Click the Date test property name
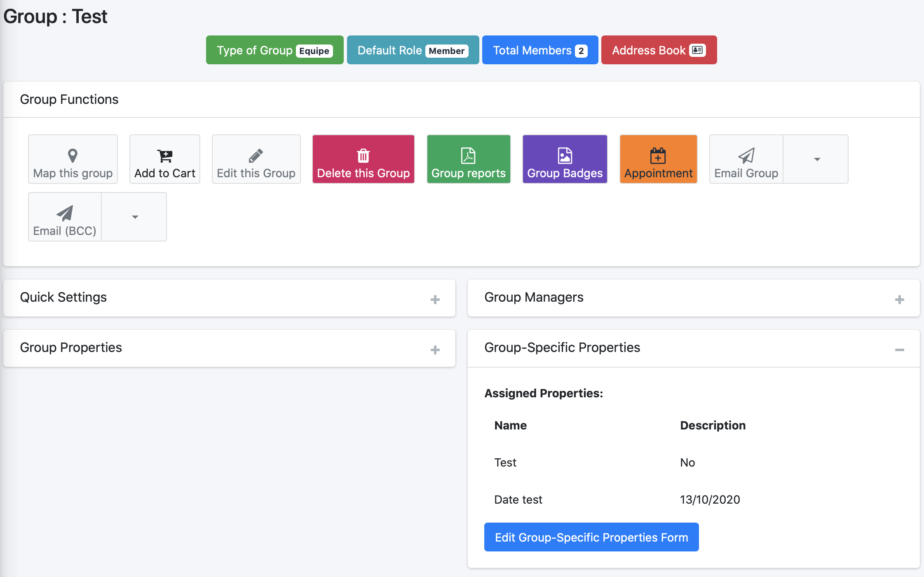The height and width of the screenshot is (577, 924). (x=518, y=500)
